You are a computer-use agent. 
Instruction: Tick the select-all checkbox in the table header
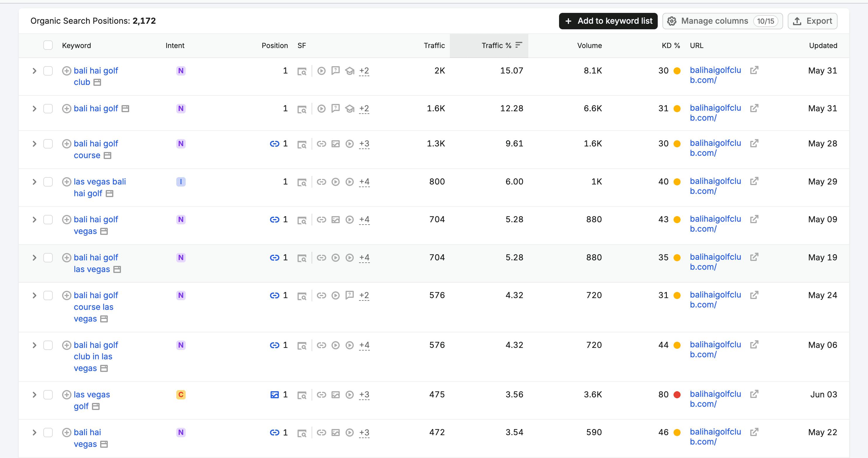tap(48, 45)
